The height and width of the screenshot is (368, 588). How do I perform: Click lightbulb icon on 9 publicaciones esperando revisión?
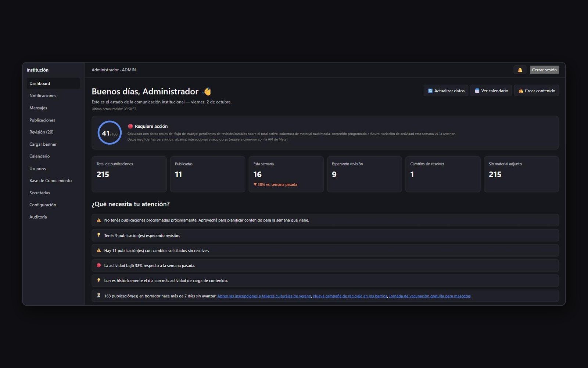pos(98,235)
